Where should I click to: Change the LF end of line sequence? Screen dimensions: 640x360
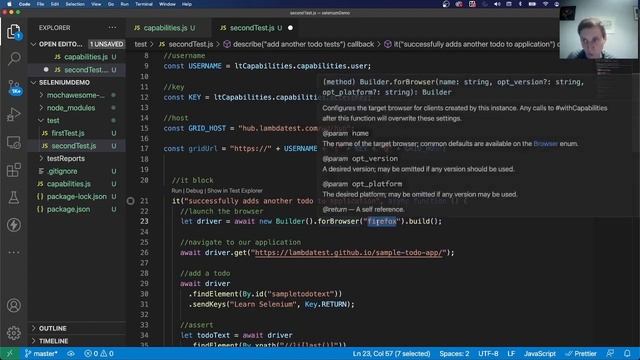click(511, 353)
